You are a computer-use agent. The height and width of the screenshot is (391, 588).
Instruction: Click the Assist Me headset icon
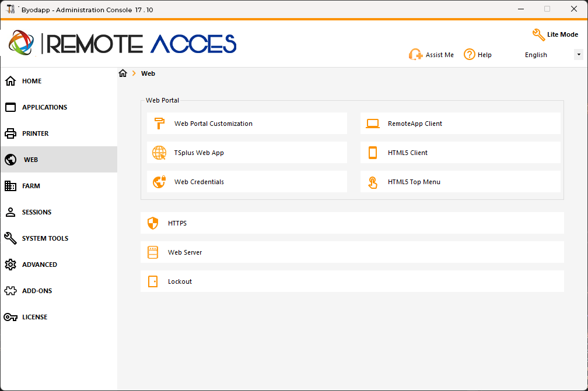click(415, 55)
